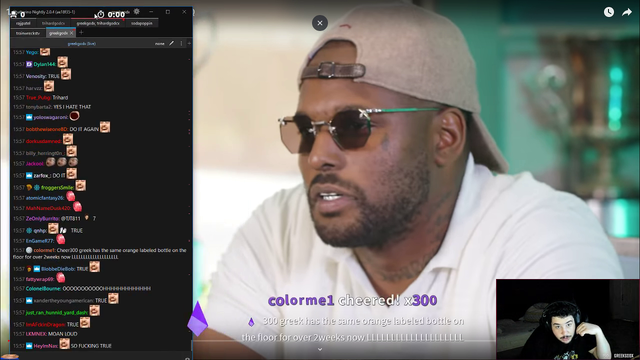Open the Chatterino settings gear
The image size is (640, 360).
tap(137, 11)
